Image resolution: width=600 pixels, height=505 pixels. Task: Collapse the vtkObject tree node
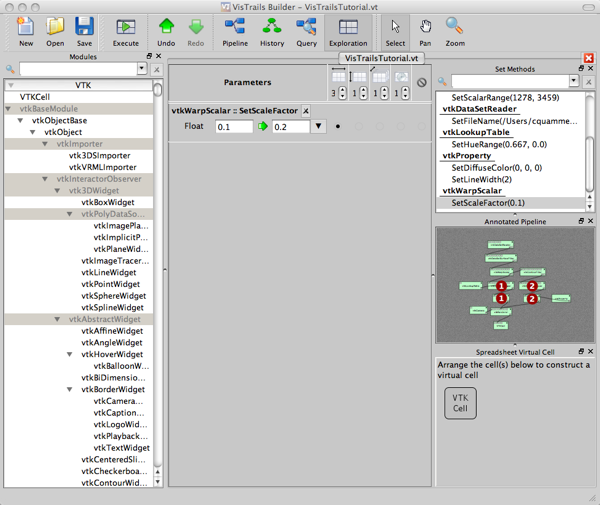click(33, 132)
